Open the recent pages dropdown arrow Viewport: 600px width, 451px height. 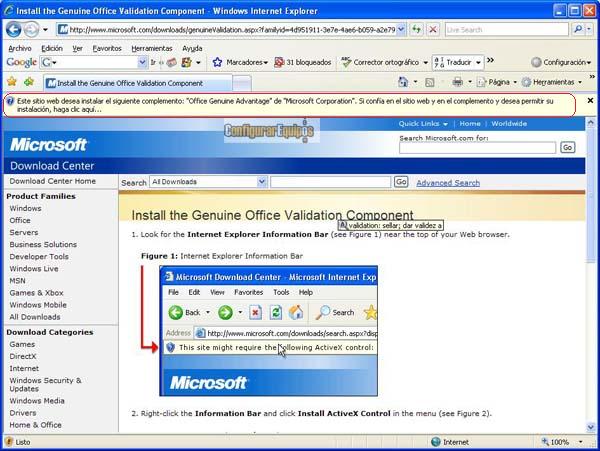click(45, 29)
